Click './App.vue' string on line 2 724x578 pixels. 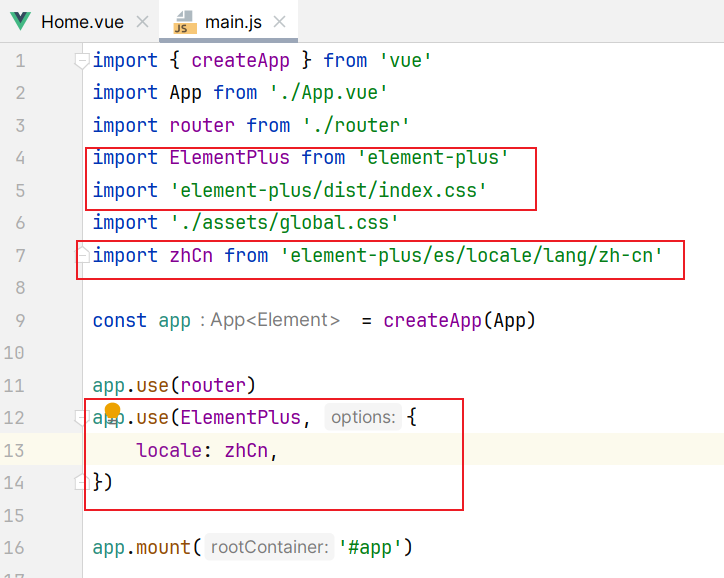click(328, 93)
